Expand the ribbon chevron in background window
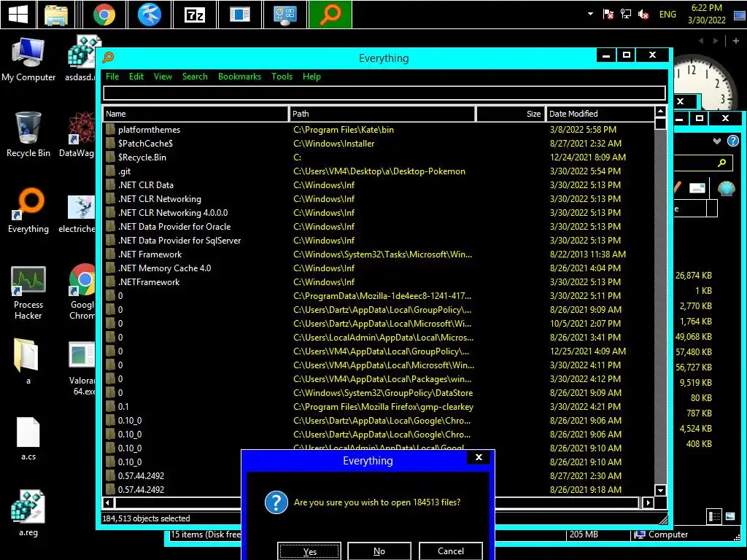Image resolution: width=747 pixels, height=560 pixels. coord(717,141)
